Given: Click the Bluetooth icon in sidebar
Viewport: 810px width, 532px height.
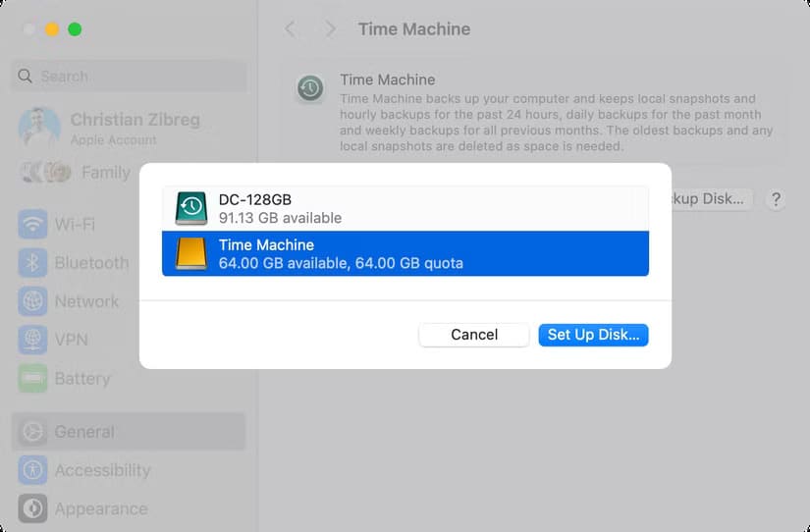Looking at the screenshot, I should pos(33,263).
